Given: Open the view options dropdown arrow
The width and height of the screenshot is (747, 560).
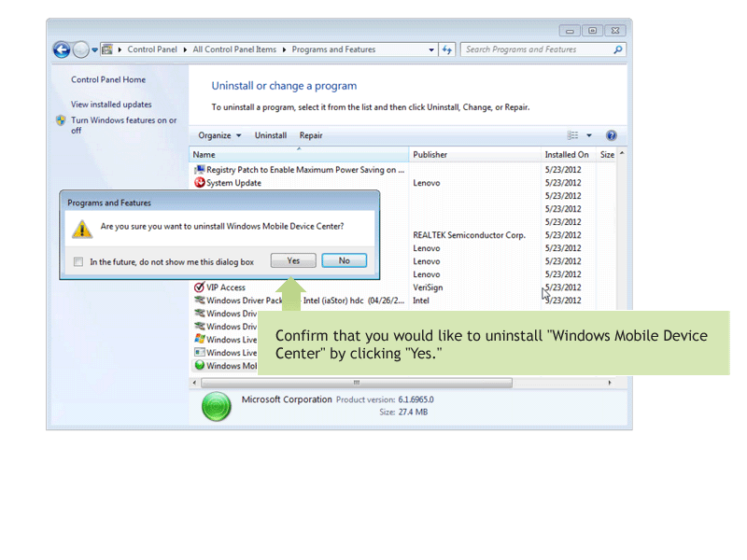Looking at the screenshot, I should [589, 135].
